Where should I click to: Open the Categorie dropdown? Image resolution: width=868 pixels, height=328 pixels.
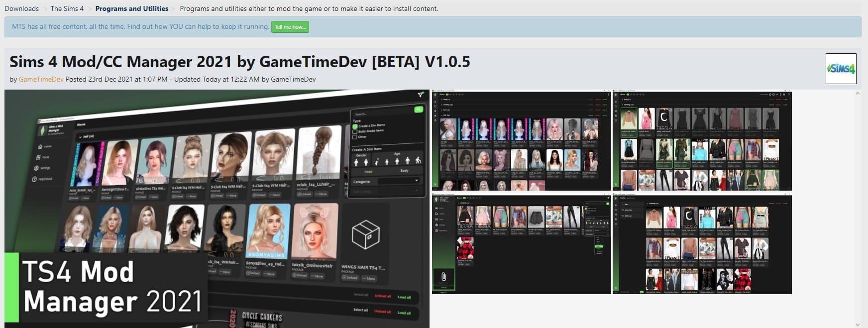[x=399, y=181]
